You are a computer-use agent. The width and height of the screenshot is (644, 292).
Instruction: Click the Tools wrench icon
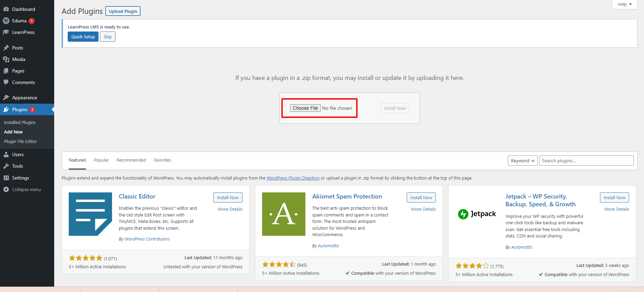(6, 166)
